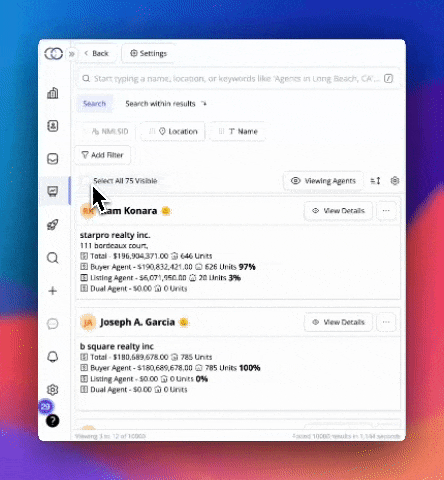Open Joseph A. Garcia's ellipsis menu

386,322
